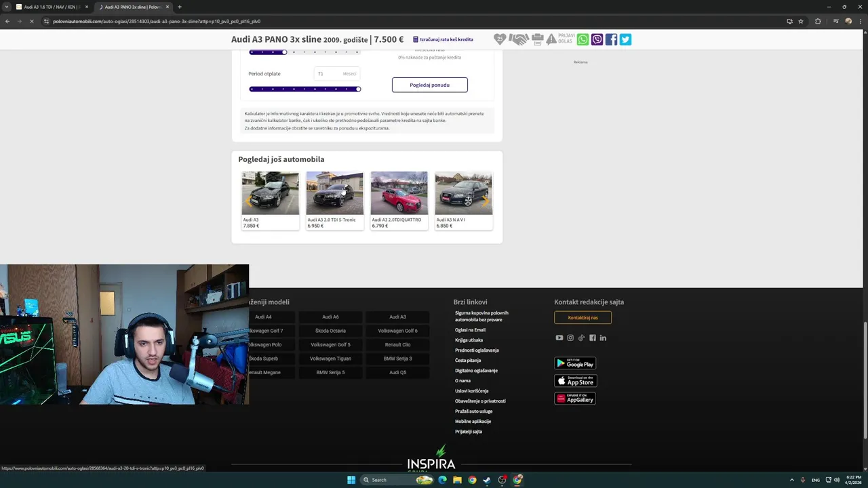Click the Google Play badge
868x488 pixels.
pos(575,363)
